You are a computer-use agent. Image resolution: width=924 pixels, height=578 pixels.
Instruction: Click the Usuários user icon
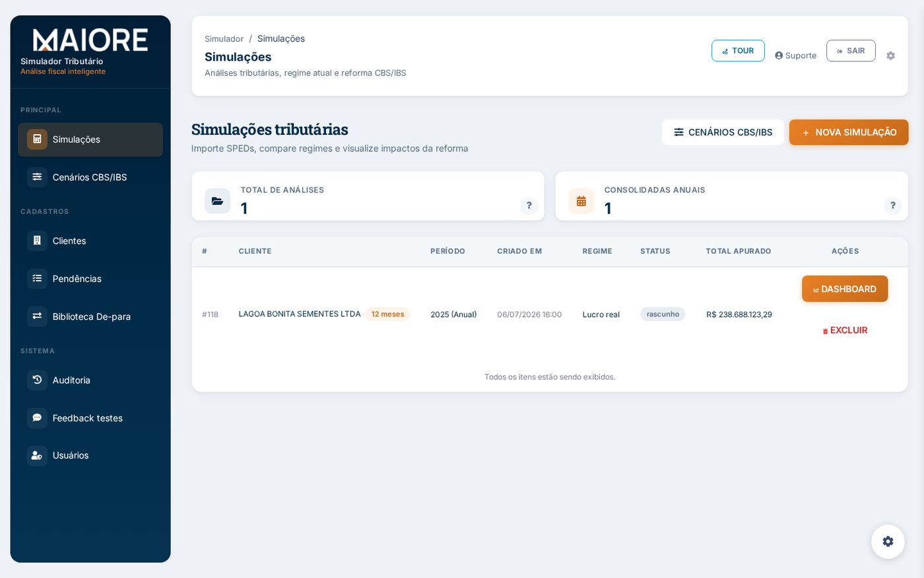37,455
